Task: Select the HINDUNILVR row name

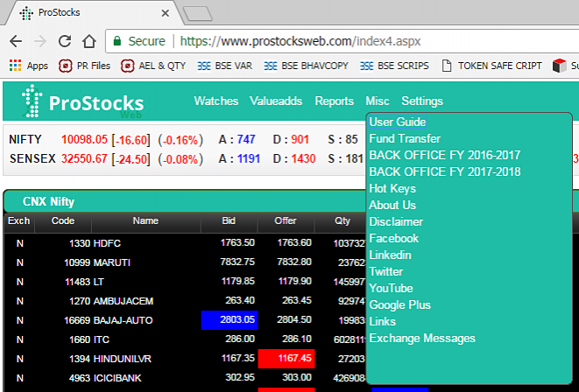Action: tap(123, 359)
